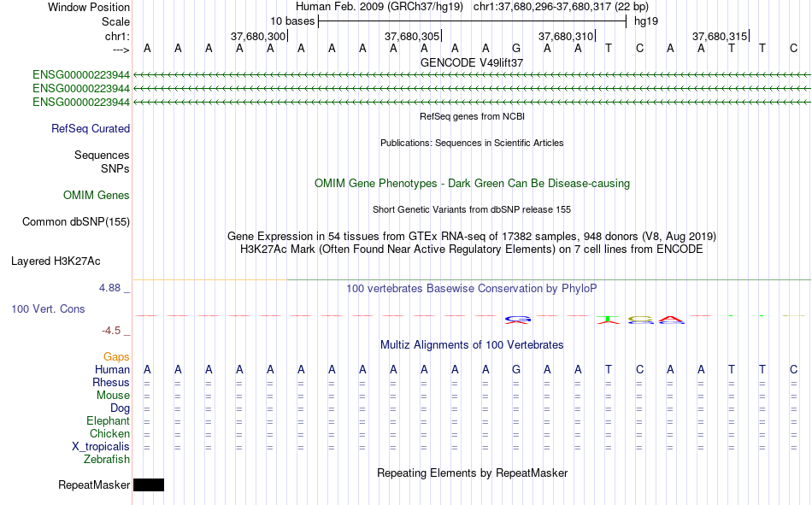812x505 pixels.
Task: Click 100 vertebrates Basewise Conservation by PhyloP title
Action: [x=472, y=289]
